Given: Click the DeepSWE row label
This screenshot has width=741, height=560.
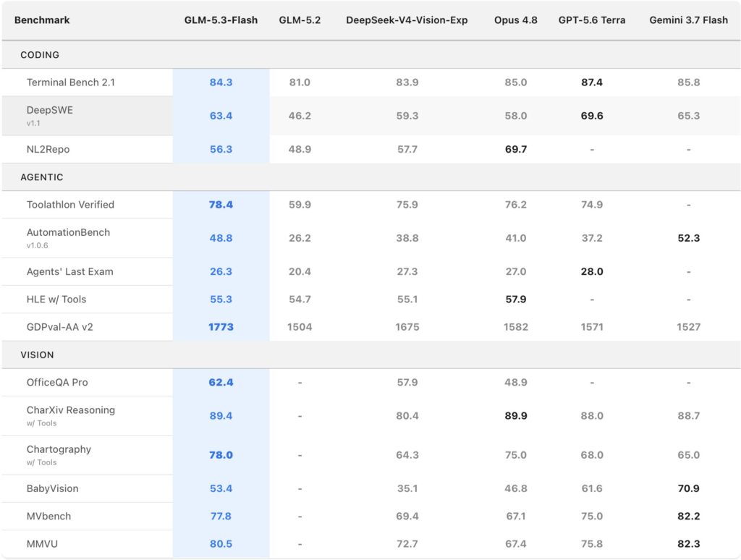Looking at the screenshot, I should (50, 110).
